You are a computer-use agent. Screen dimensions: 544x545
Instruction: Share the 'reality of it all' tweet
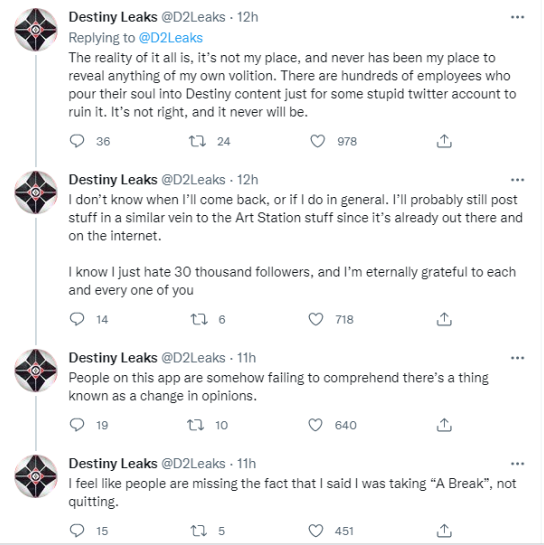click(444, 141)
